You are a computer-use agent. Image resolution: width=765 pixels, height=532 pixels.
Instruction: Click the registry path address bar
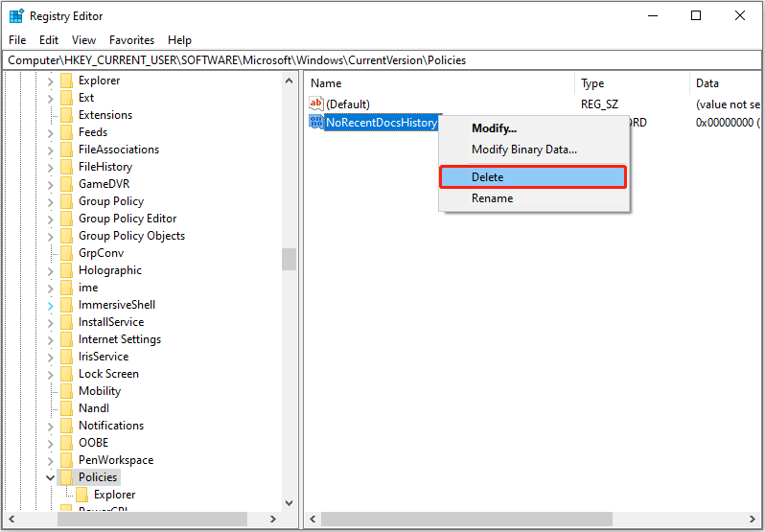382,60
